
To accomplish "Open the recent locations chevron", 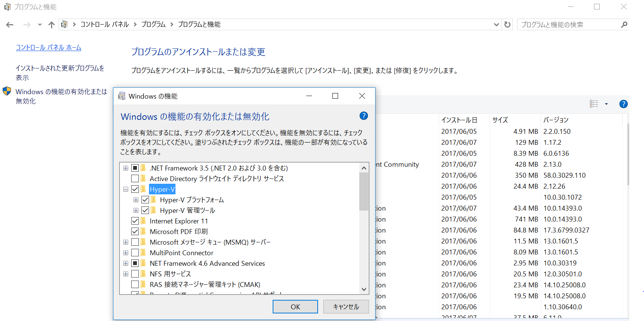I will (x=40, y=25).
